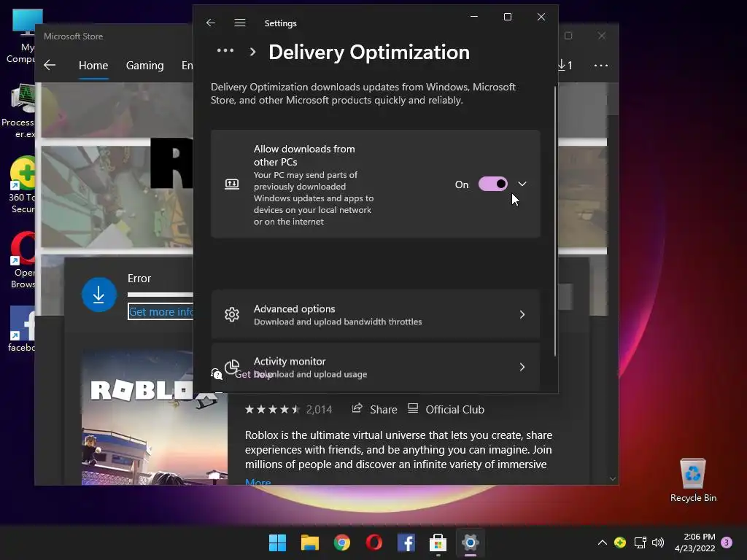Open File Explorer from the taskbar
Viewport: 747px width, 560px height.
(x=309, y=542)
